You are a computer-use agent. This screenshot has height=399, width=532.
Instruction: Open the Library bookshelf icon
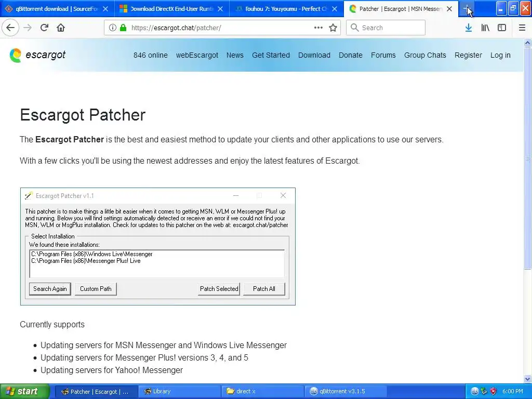485,28
